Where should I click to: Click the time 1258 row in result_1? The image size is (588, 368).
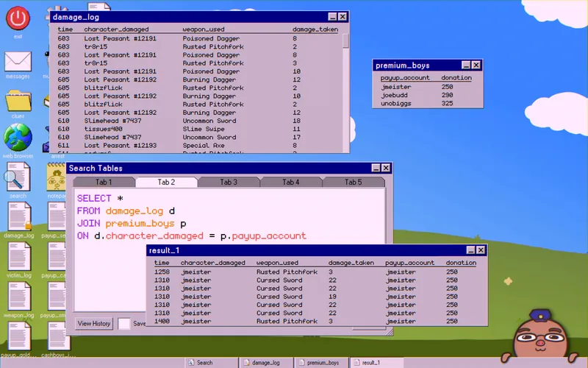[315, 272]
